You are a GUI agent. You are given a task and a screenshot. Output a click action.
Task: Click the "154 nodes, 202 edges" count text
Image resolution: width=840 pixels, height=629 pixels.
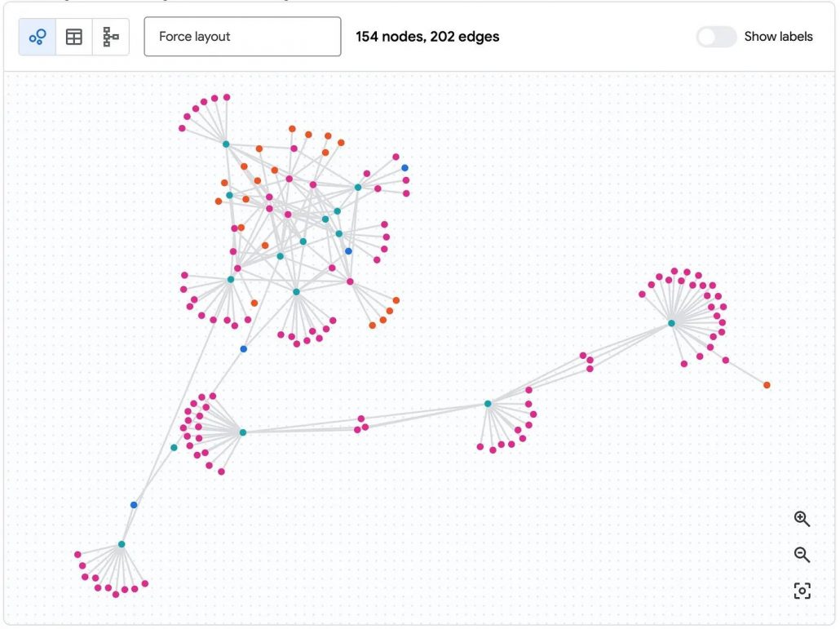pos(427,37)
